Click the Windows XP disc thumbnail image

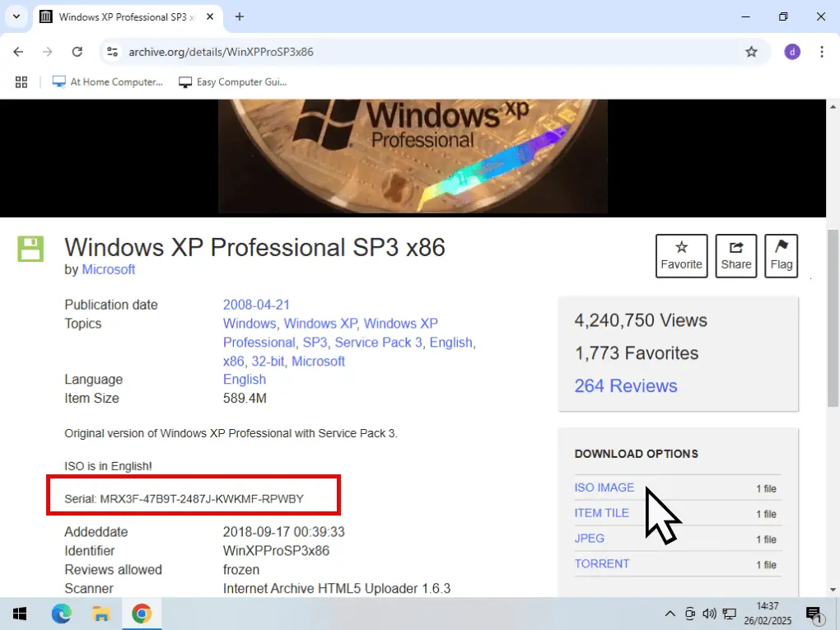(x=413, y=157)
